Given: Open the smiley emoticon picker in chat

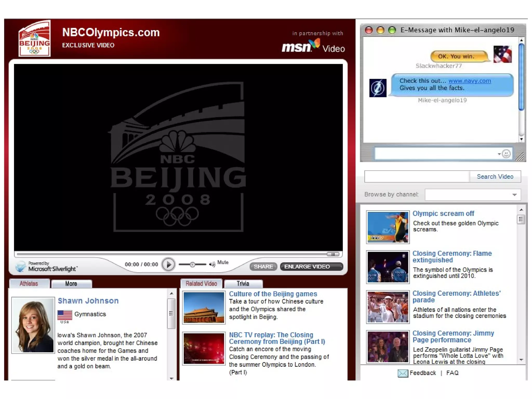Looking at the screenshot, I should click(x=506, y=154).
